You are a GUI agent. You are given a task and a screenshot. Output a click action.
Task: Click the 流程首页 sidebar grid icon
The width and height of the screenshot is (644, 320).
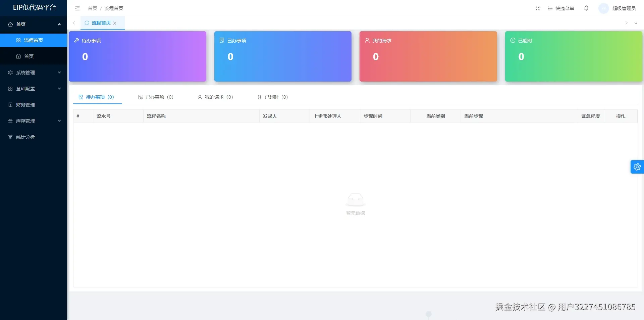click(x=18, y=40)
